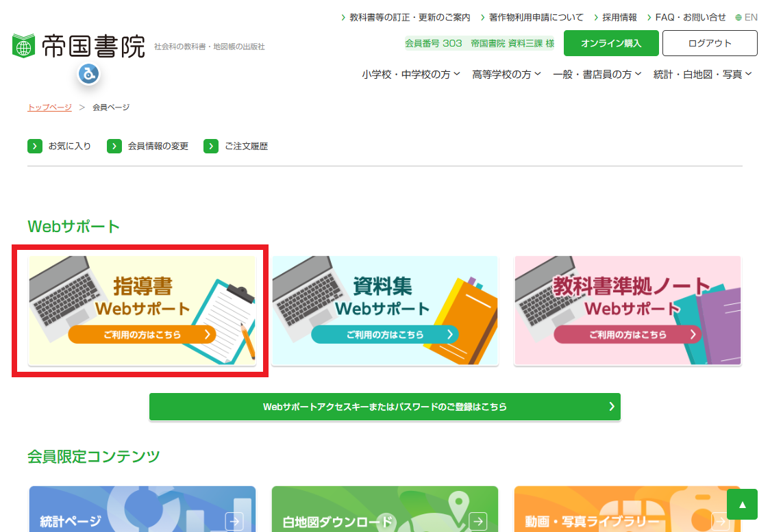Viewport: 770px width, 532px height.
Task: Open the 統計・白地図・写真 menu
Action: 702,75
